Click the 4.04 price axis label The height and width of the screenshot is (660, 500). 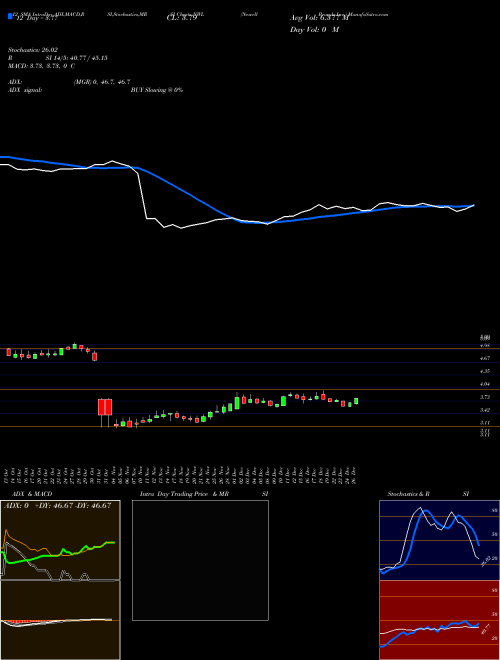point(485,384)
